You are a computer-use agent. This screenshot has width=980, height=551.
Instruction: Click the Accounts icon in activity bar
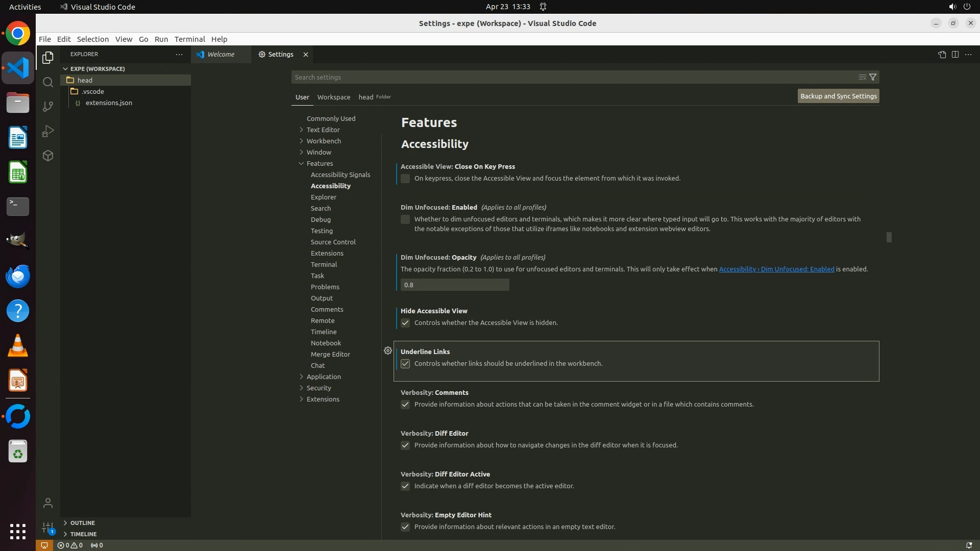pos(48,504)
